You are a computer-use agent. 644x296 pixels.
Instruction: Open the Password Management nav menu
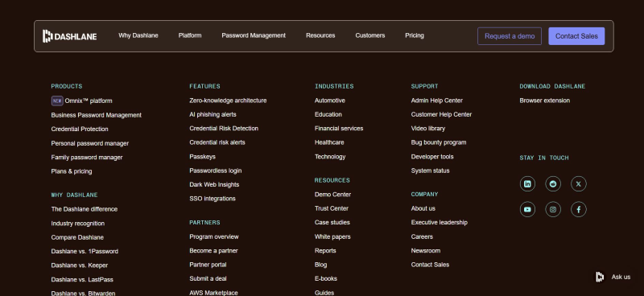click(x=254, y=35)
